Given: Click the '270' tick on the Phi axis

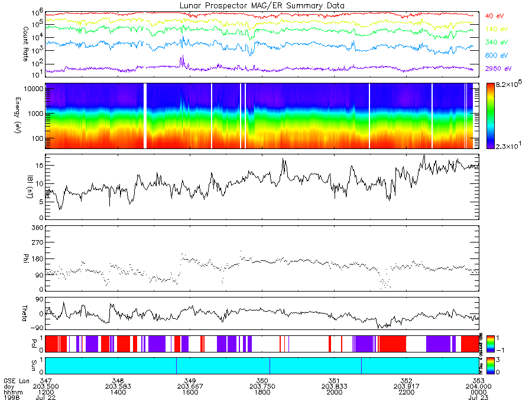Looking at the screenshot, I should coord(37,242).
